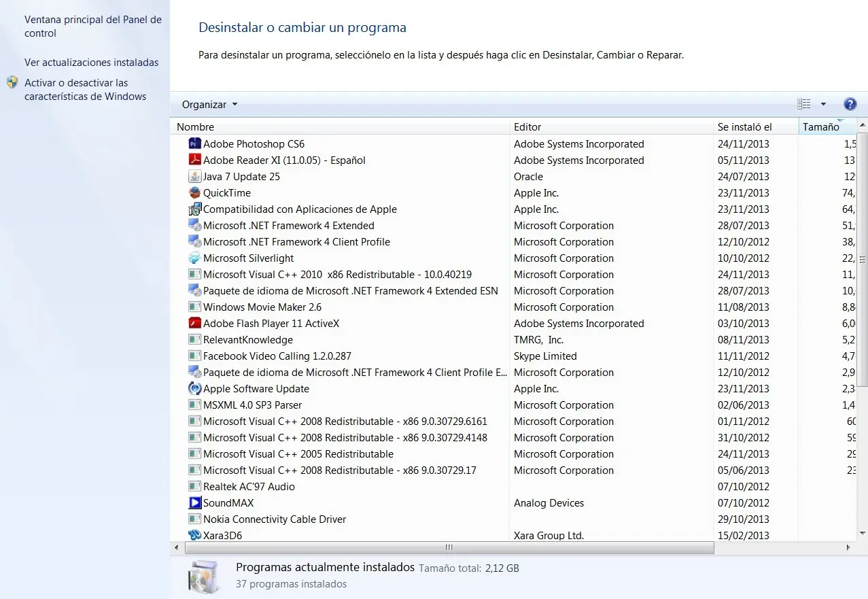This screenshot has height=599, width=868.
Task: Click the vertical scrollbar up arrow
Action: point(863,126)
